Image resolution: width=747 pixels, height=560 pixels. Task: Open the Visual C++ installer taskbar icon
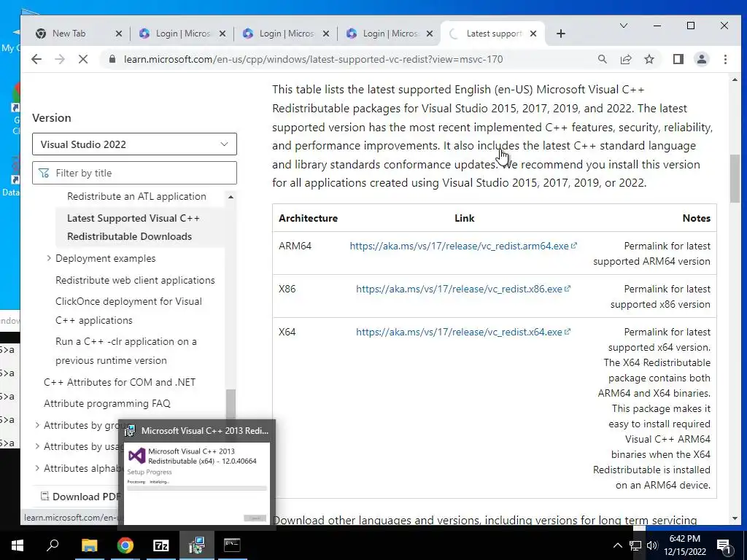196,545
